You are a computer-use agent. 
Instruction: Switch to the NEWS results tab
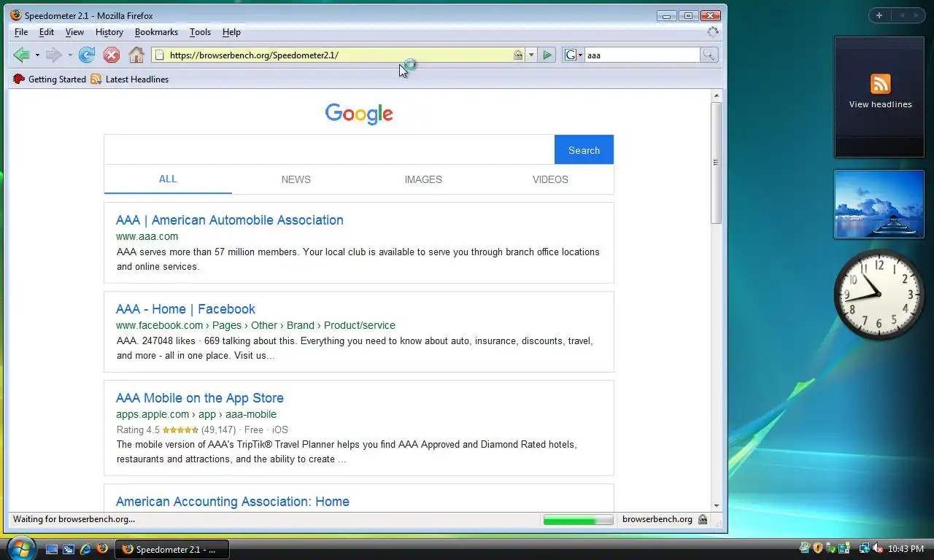[296, 179]
